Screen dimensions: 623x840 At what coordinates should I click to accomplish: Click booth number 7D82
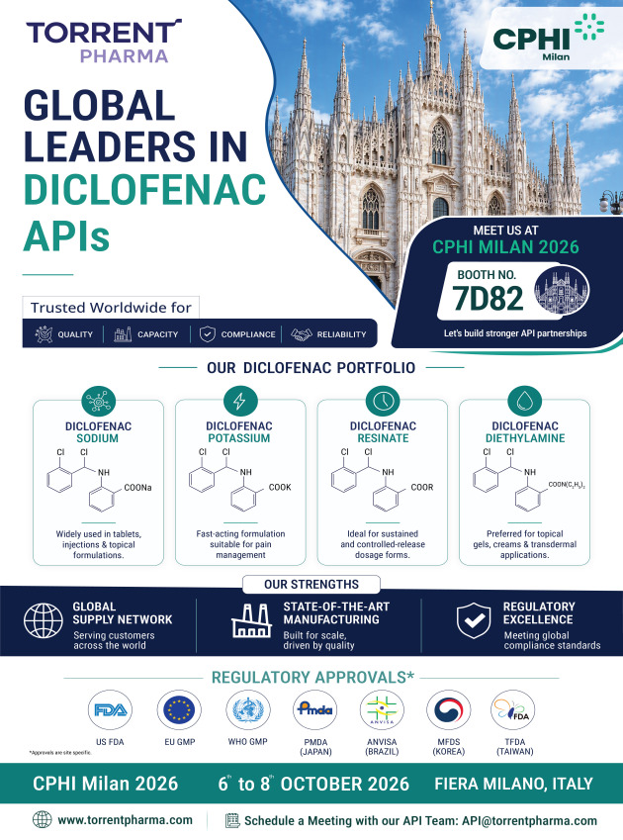pos(488,299)
